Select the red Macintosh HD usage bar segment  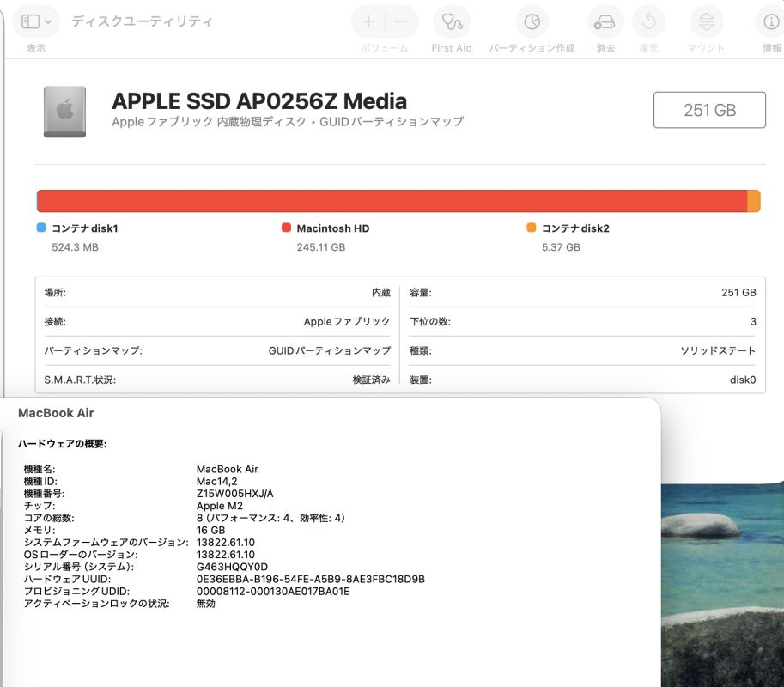coord(392,201)
